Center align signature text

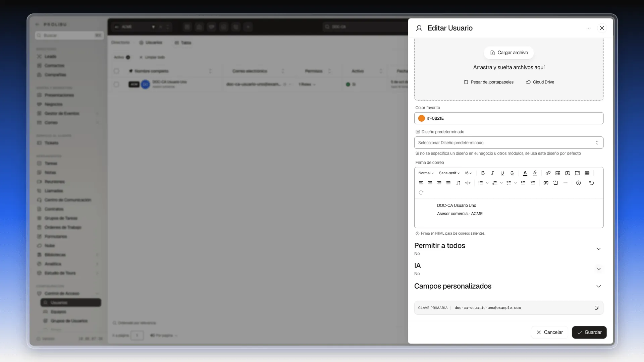click(430, 183)
